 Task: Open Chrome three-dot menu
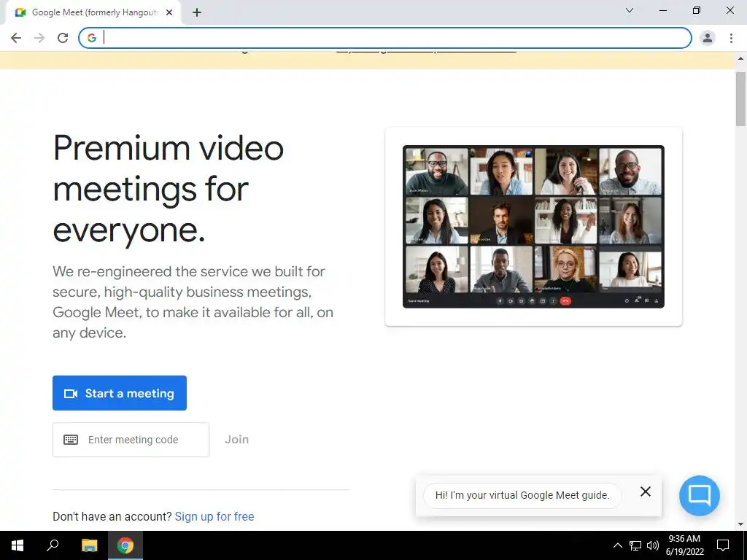point(731,38)
